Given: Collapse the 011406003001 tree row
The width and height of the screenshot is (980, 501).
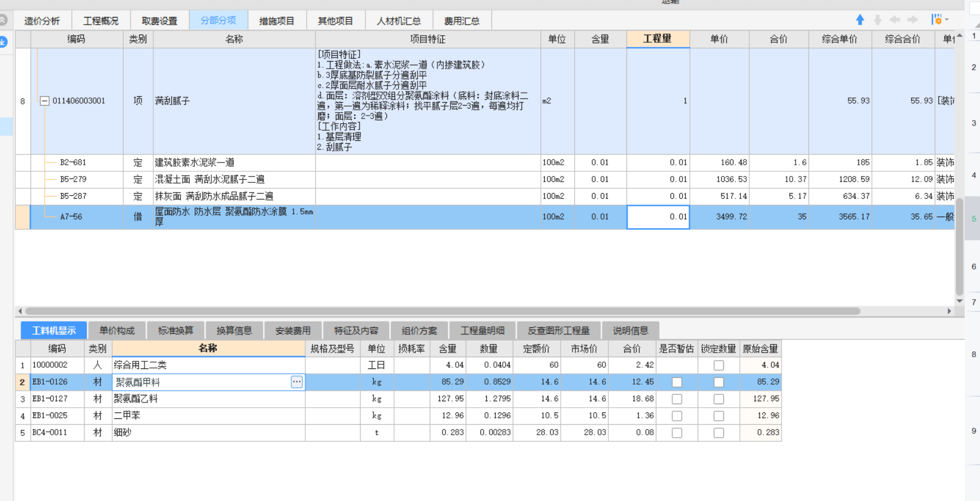Looking at the screenshot, I should tap(44, 101).
